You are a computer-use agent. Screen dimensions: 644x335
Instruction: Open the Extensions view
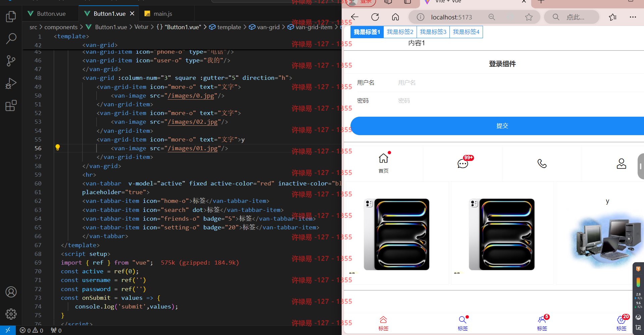click(x=11, y=105)
